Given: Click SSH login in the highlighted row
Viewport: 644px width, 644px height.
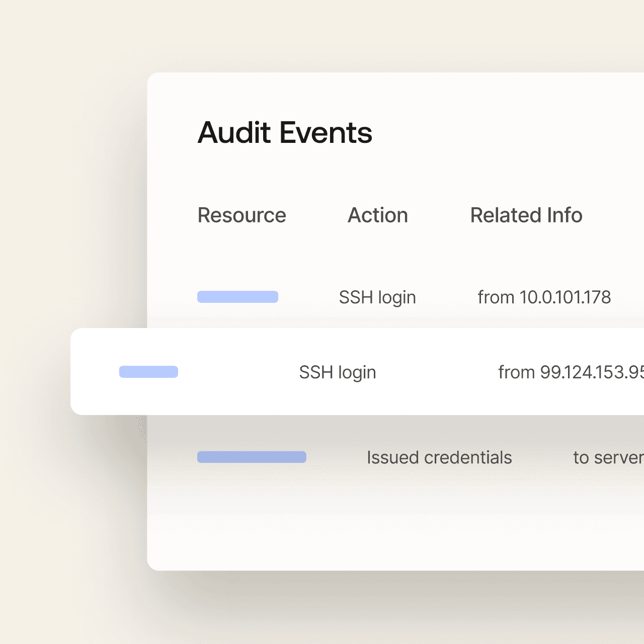Looking at the screenshot, I should click(337, 372).
